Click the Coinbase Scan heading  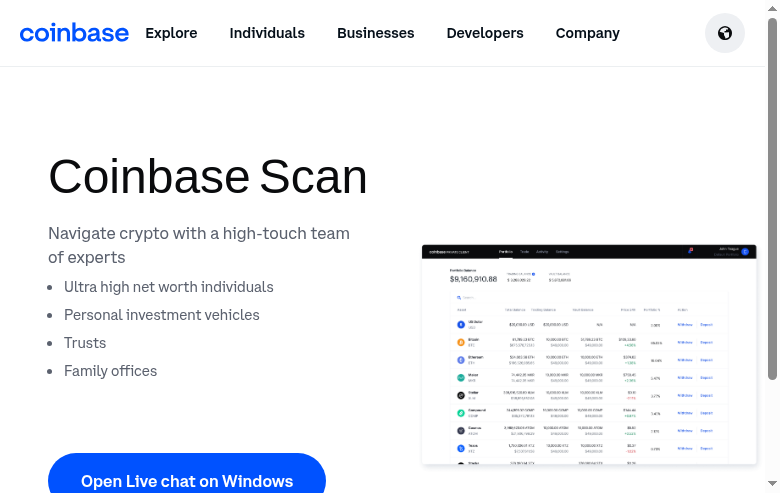[208, 177]
